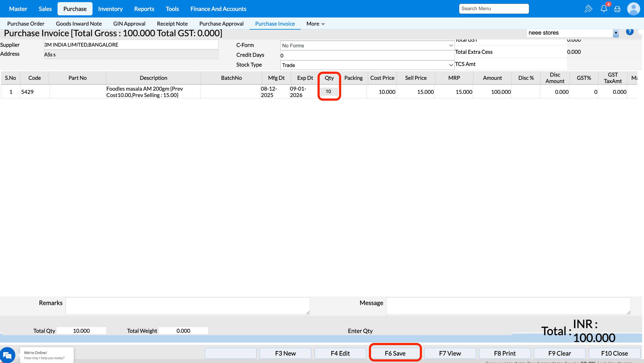The height and width of the screenshot is (363, 644).
Task: Switch to the Purchase Order tab
Action: coord(26,24)
